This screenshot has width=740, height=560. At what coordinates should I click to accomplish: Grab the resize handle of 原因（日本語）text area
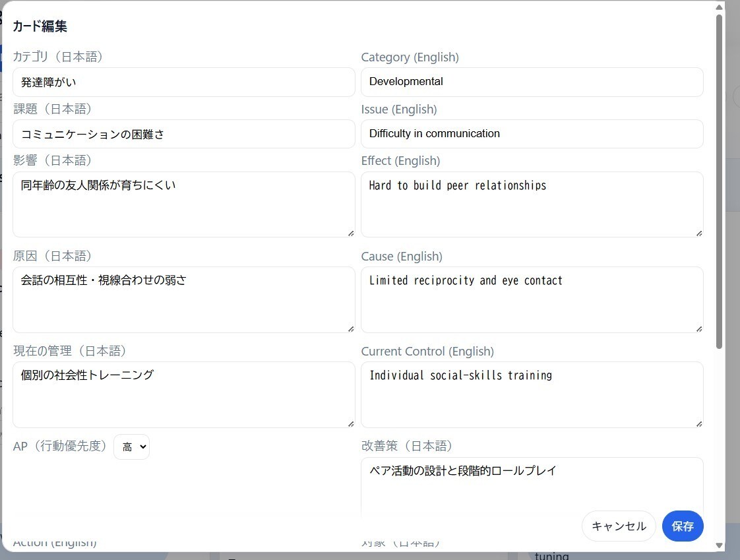[x=351, y=328]
